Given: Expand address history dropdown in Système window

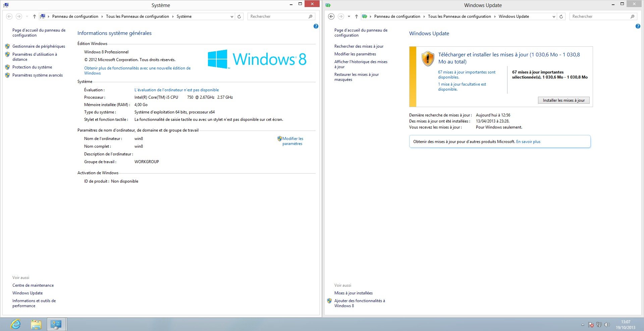Looking at the screenshot, I should coord(232,16).
